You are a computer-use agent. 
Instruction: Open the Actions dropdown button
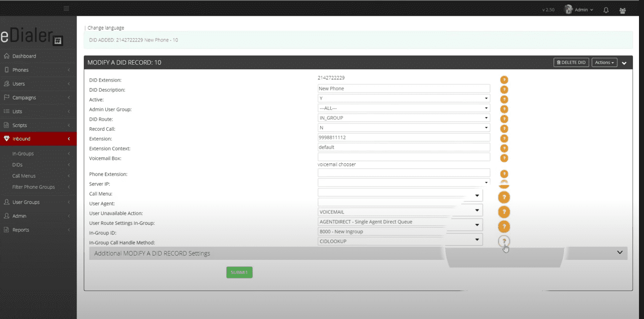coord(604,63)
